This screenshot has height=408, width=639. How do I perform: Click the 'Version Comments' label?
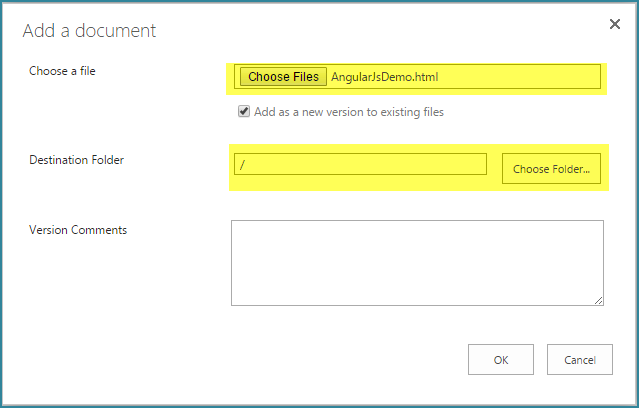click(x=78, y=230)
